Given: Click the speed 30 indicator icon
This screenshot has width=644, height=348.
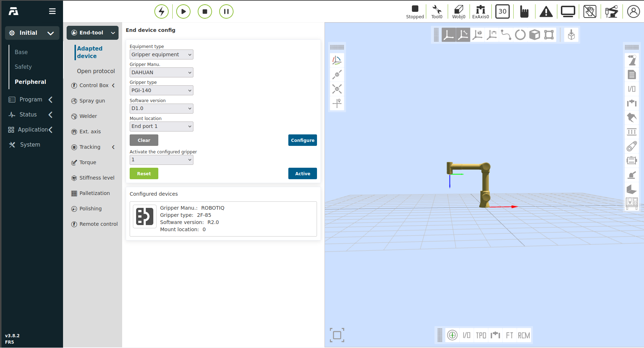Looking at the screenshot, I should [502, 12].
